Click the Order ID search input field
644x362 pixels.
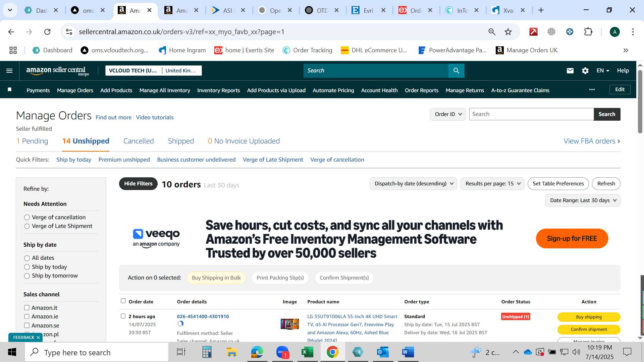click(x=531, y=114)
